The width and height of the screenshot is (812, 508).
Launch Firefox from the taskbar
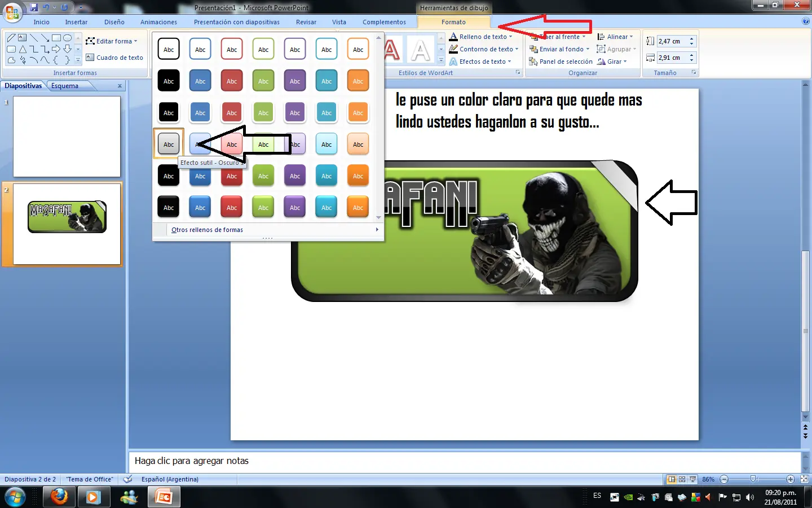pos(59,497)
